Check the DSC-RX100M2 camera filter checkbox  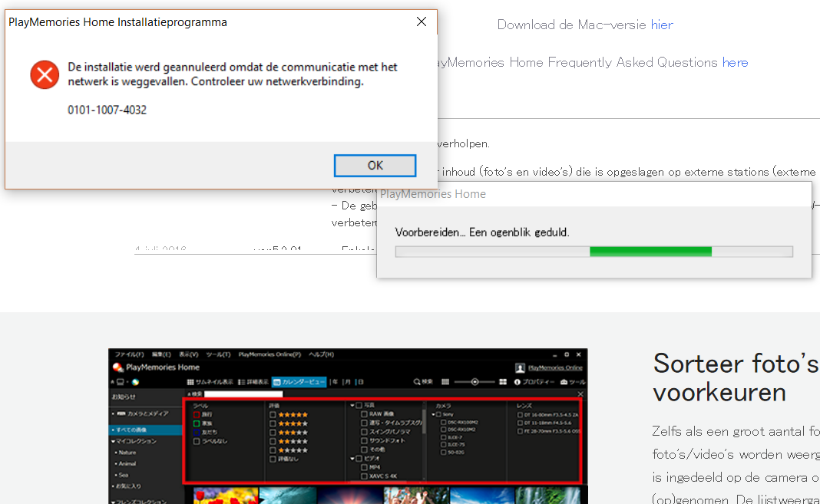pos(443,421)
